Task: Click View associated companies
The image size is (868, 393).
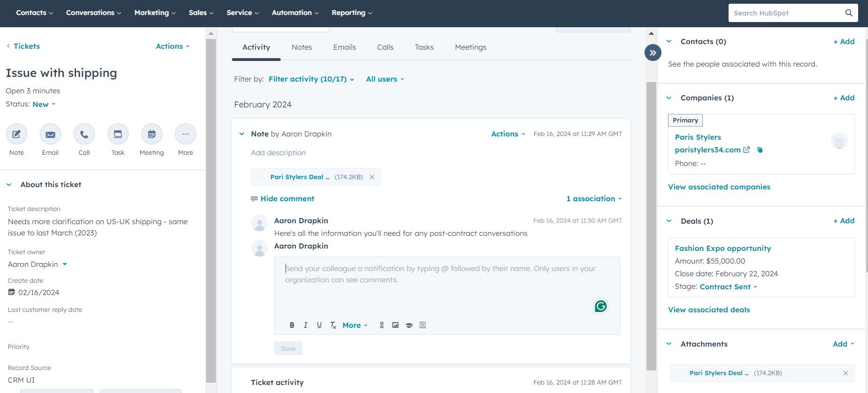Action: coord(719,187)
